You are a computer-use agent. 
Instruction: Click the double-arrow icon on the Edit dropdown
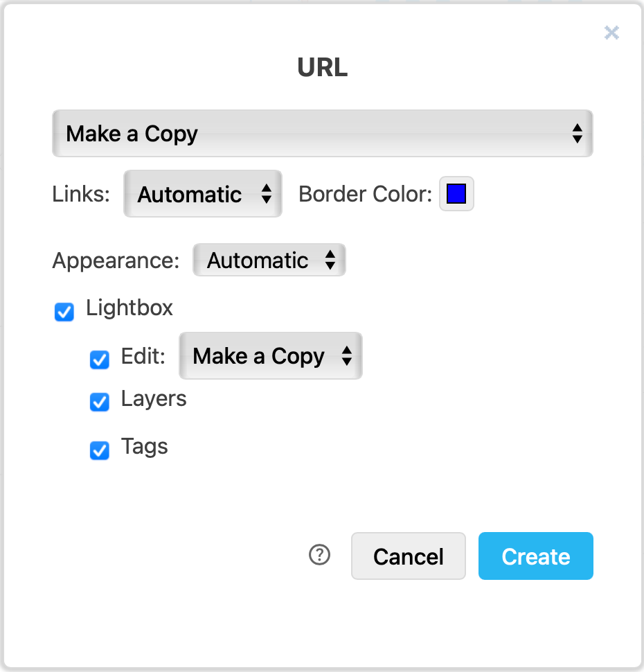point(346,356)
